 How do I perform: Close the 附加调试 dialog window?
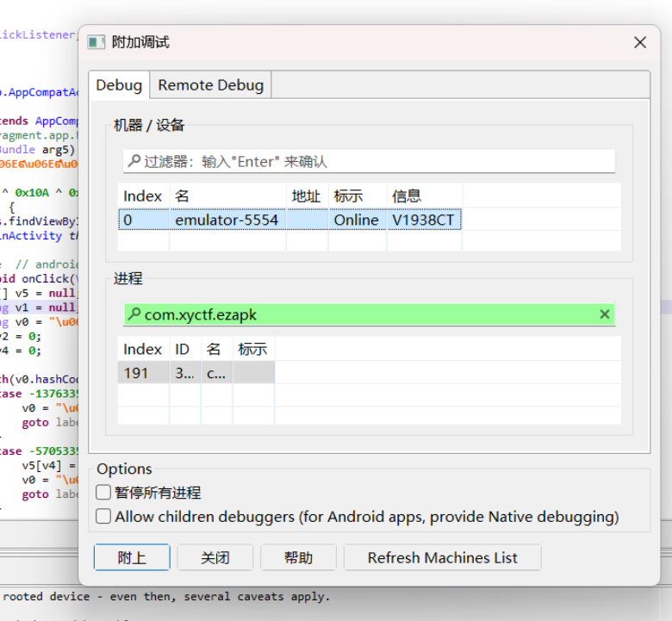[639, 42]
